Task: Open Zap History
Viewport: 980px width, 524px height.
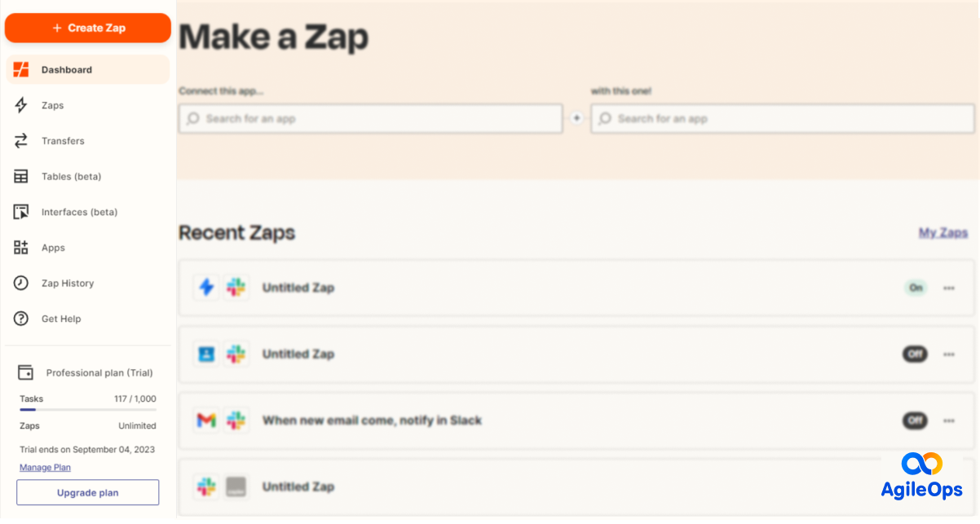Action: pyautogui.click(x=68, y=283)
